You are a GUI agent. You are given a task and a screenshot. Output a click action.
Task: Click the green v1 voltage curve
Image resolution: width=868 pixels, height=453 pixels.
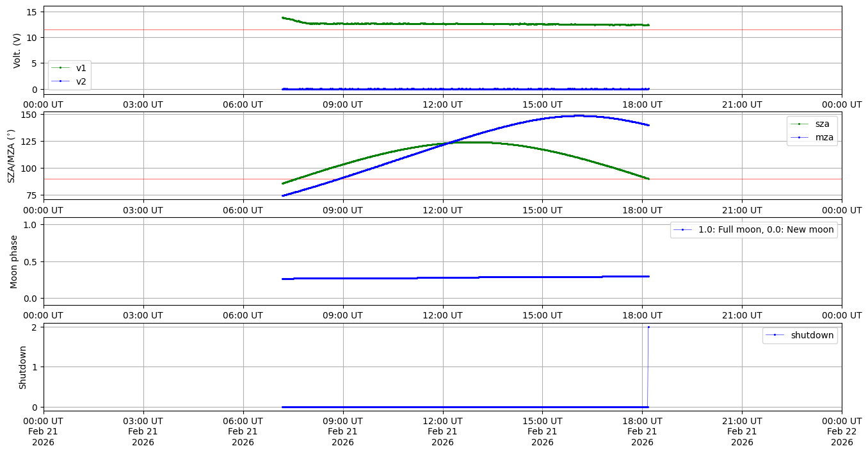[x=448, y=24]
